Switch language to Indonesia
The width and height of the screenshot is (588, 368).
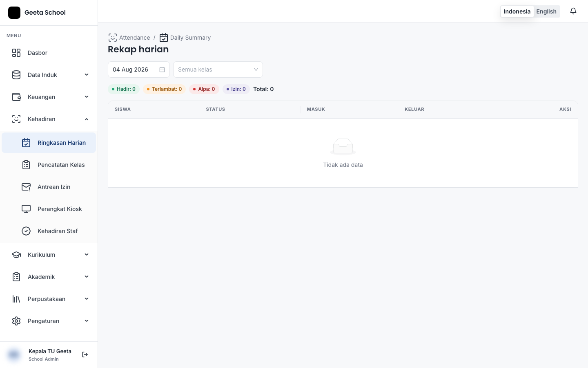[517, 11]
